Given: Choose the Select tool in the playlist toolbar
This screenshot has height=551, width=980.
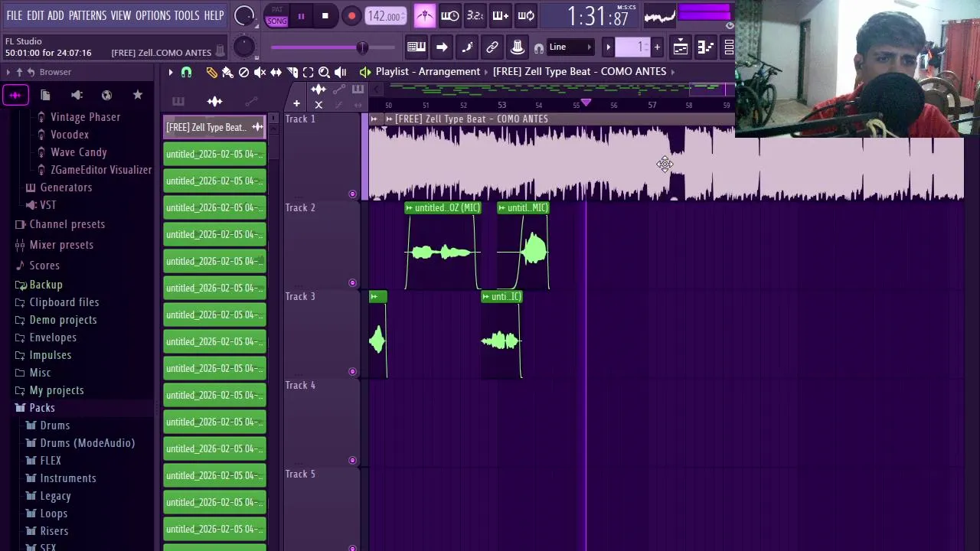Looking at the screenshot, I should [x=308, y=72].
